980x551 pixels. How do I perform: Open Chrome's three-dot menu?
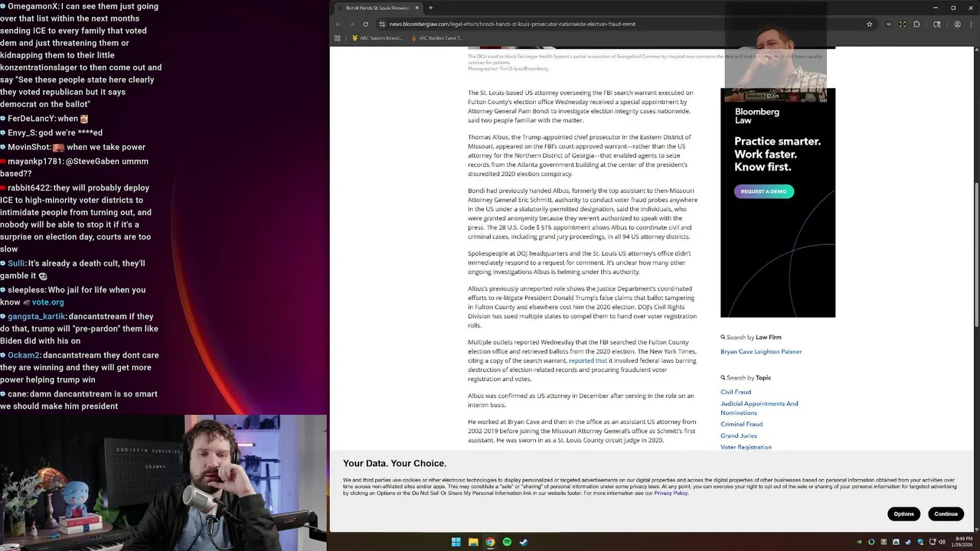970,24
